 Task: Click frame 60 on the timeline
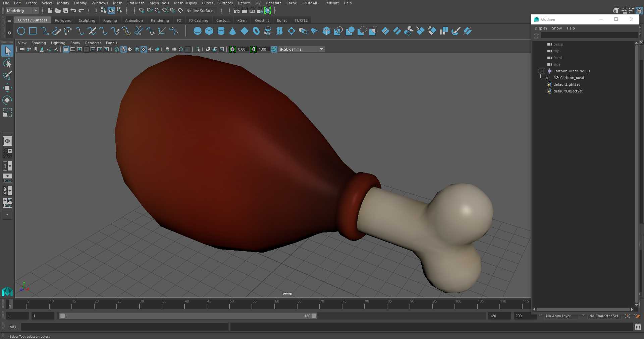(275, 304)
